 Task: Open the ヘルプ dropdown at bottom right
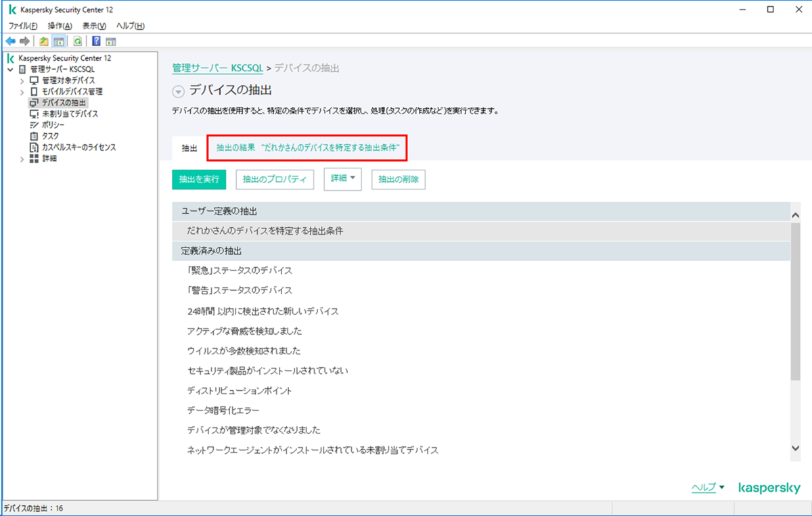tap(708, 488)
